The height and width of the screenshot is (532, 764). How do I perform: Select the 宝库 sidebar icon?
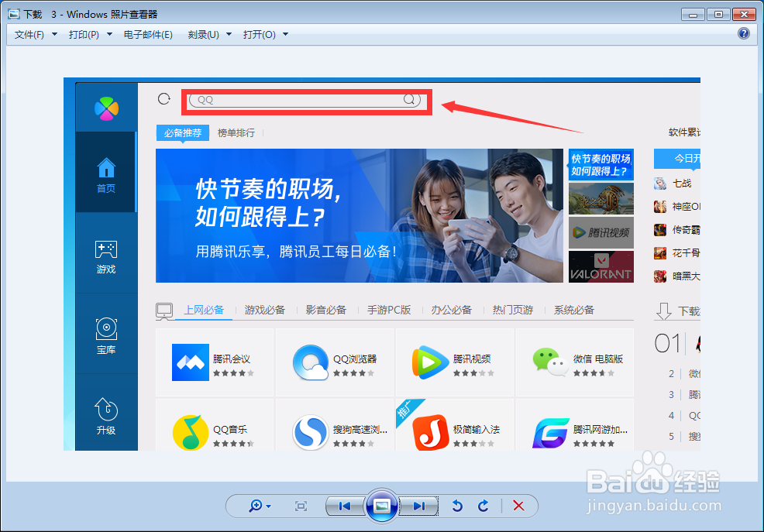106,336
